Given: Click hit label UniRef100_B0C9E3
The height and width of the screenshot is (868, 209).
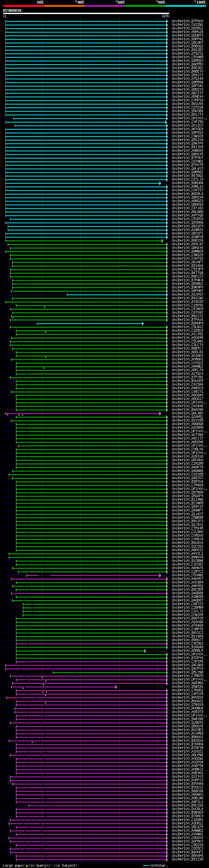Looking at the screenshot, I should [187, 730].
